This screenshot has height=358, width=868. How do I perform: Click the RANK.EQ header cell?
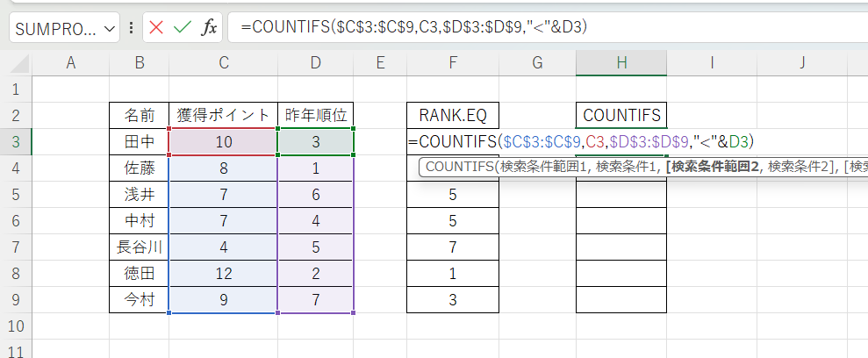452,115
